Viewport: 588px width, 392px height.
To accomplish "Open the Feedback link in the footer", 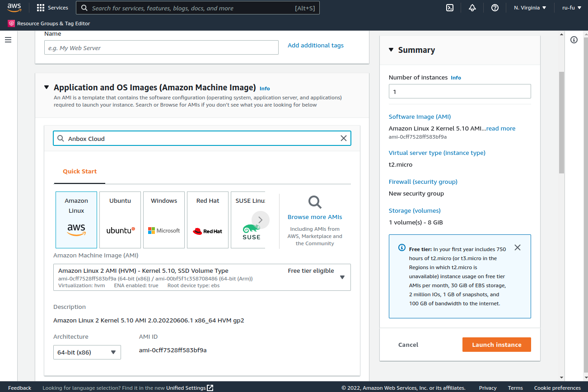I will 20,388.
